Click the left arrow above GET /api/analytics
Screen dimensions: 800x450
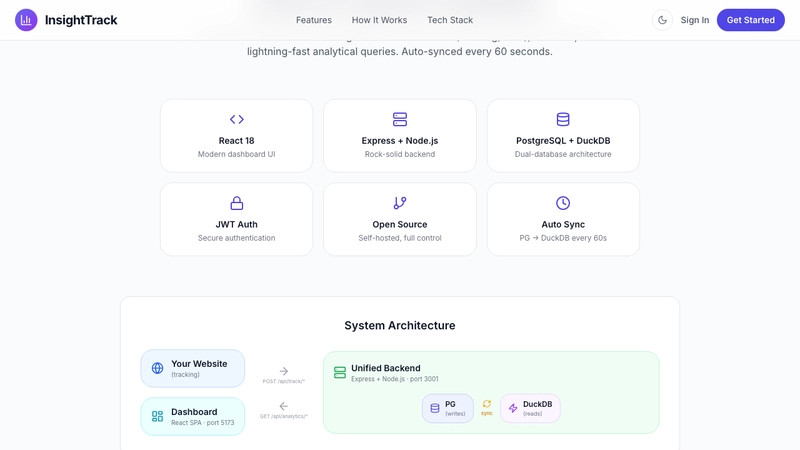pyautogui.click(x=284, y=406)
